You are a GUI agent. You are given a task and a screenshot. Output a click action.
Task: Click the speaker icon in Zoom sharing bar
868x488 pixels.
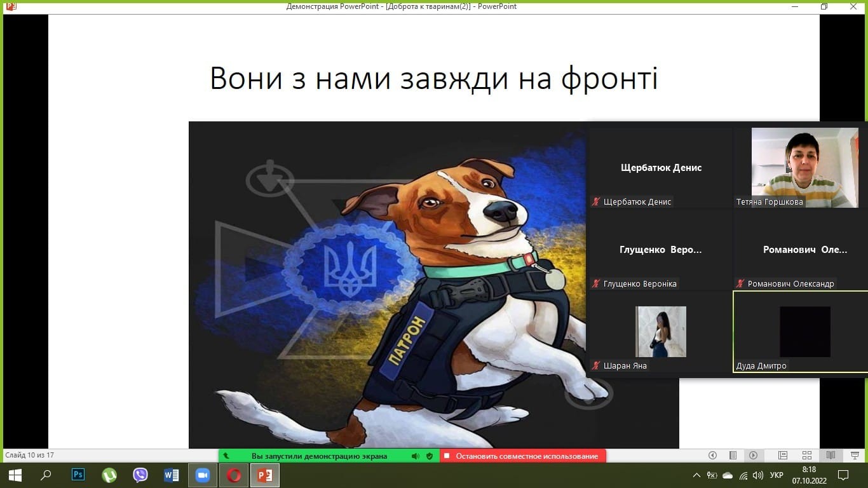coord(415,456)
